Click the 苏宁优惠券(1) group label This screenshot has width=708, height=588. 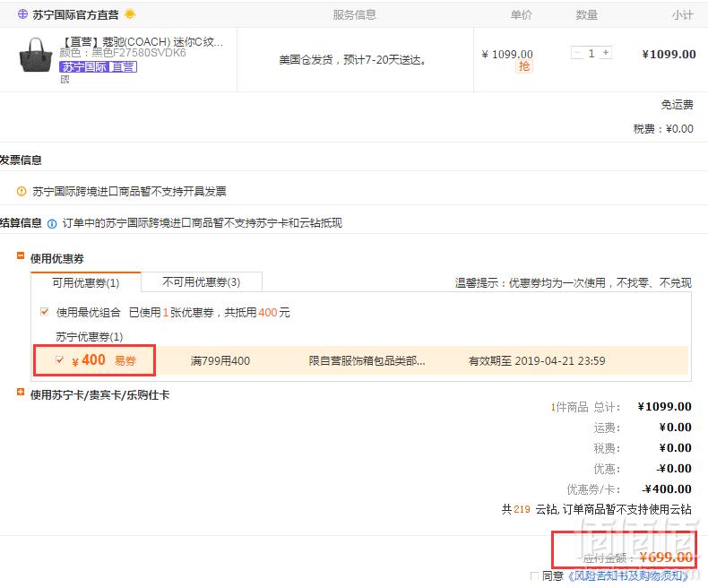click(90, 336)
